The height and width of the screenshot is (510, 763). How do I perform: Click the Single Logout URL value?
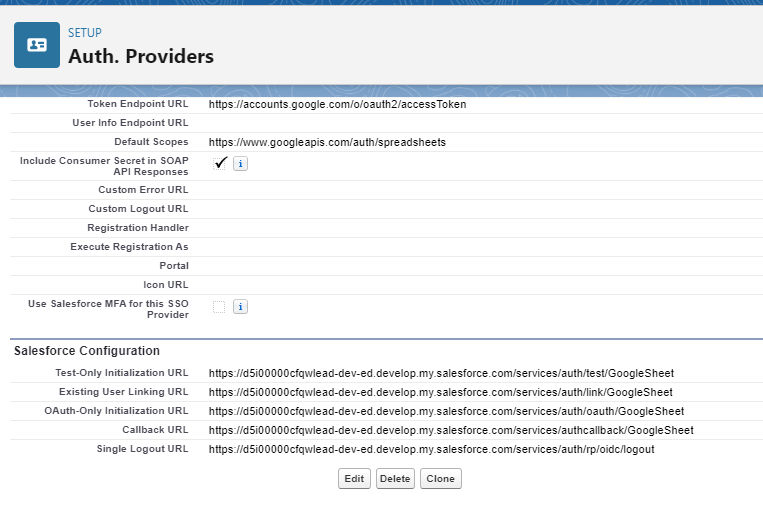[x=432, y=449]
